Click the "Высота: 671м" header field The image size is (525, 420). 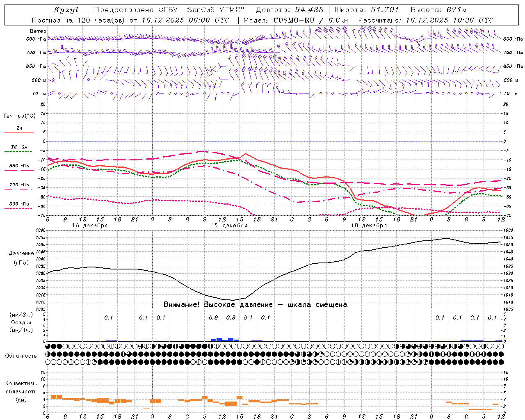tap(438, 10)
